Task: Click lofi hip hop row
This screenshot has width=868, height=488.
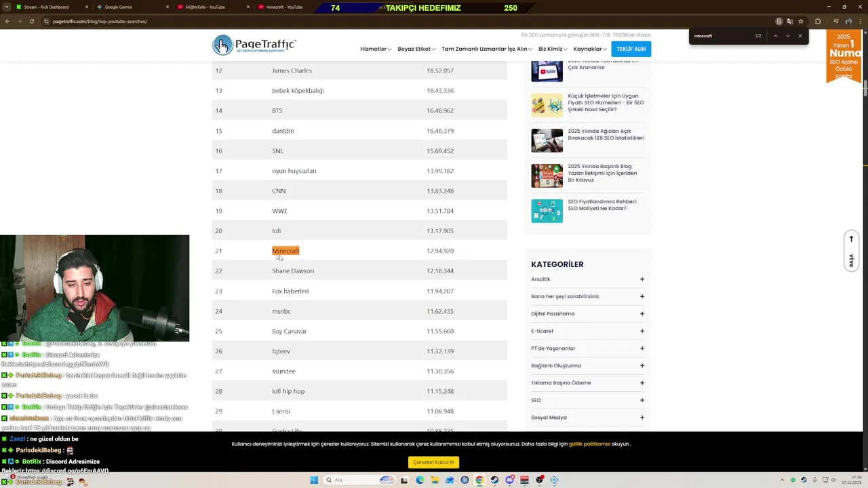Action: [x=359, y=391]
